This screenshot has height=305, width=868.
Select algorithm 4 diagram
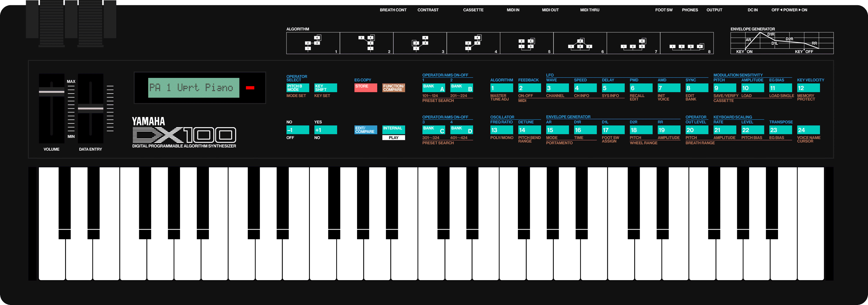point(473,43)
